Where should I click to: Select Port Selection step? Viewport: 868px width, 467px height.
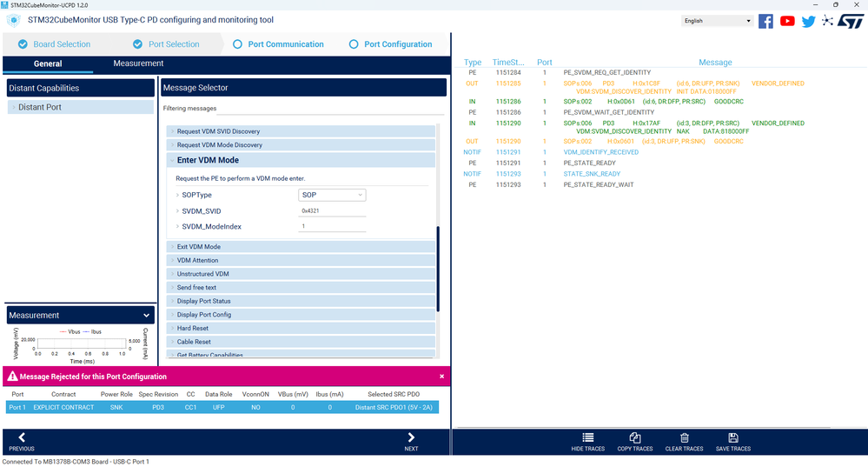(166, 44)
